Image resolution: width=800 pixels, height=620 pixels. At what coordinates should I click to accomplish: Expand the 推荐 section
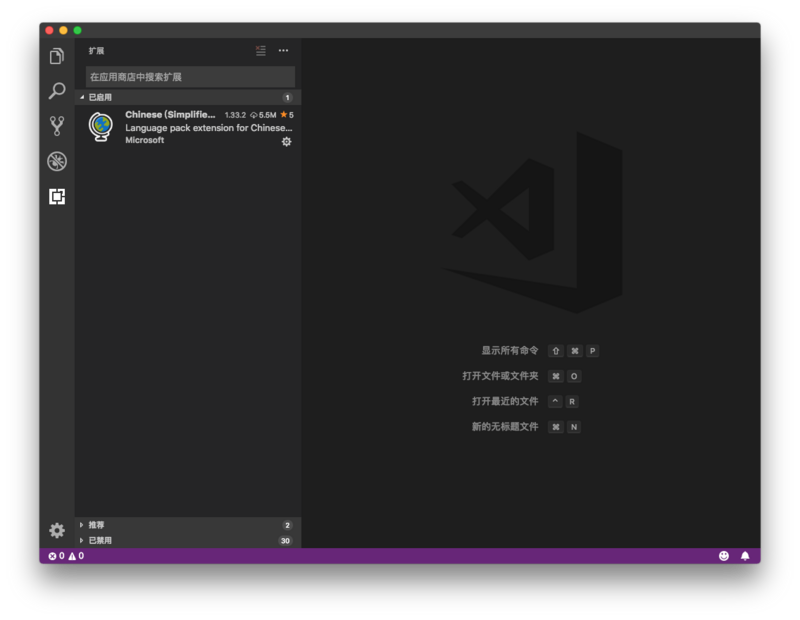[x=188, y=525]
